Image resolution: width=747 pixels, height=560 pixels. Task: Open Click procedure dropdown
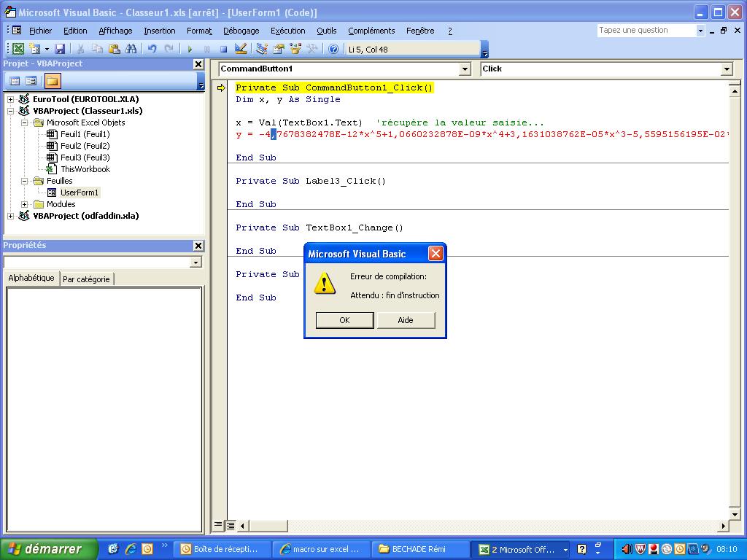pyautogui.click(x=726, y=69)
